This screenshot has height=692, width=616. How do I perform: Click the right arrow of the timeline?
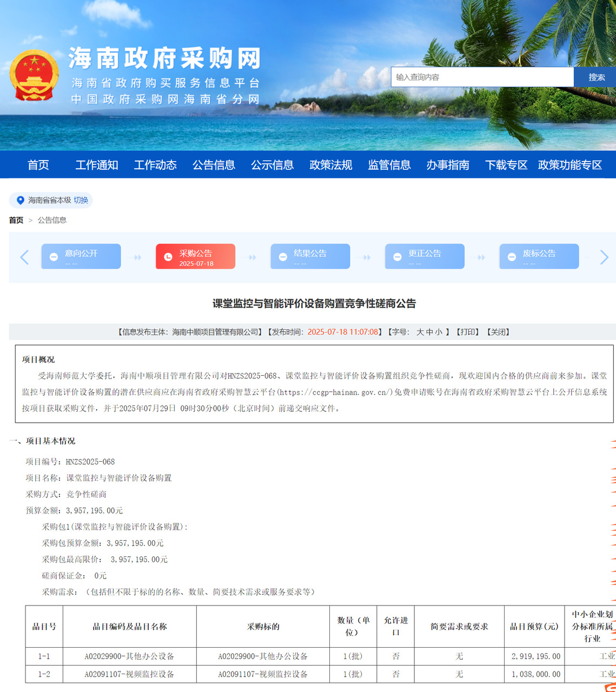pyautogui.click(x=604, y=257)
